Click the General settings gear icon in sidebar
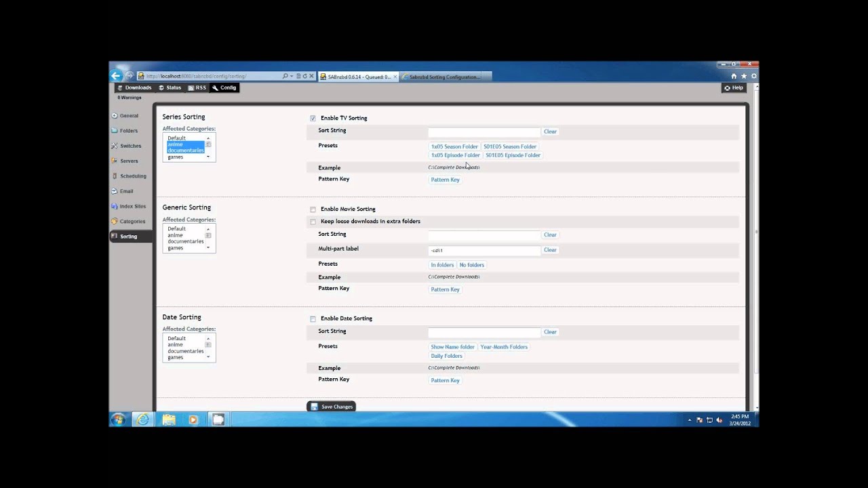 (x=114, y=116)
